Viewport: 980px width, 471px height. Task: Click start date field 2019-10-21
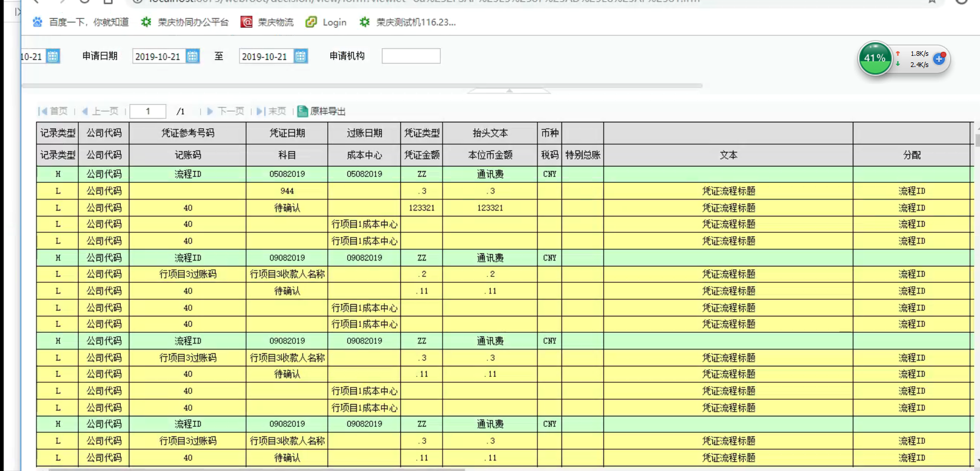(160, 56)
